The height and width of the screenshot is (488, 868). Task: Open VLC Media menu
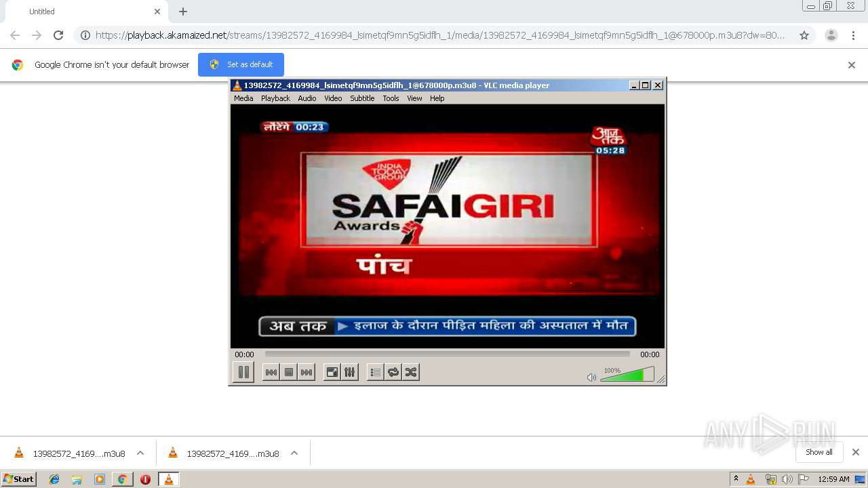coord(243,98)
